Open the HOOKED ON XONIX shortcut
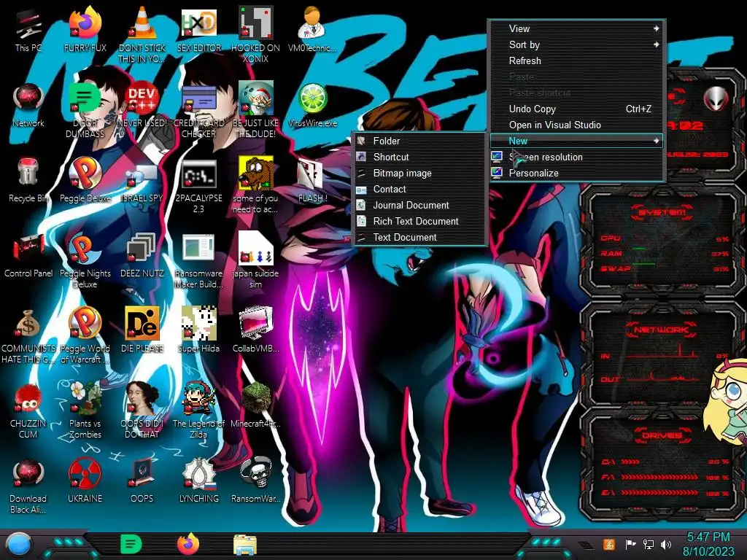747x560 pixels. click(x=255, y=35)
